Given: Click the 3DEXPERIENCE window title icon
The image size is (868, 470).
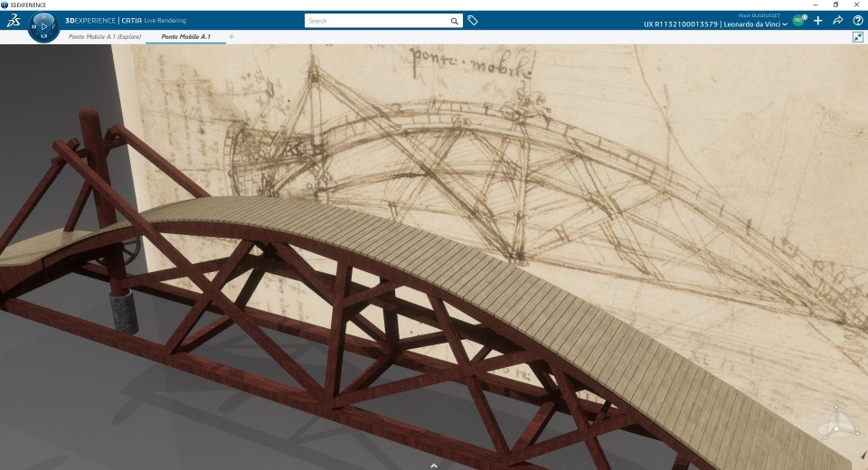Looking at the screenshot, I should [5, 5].
